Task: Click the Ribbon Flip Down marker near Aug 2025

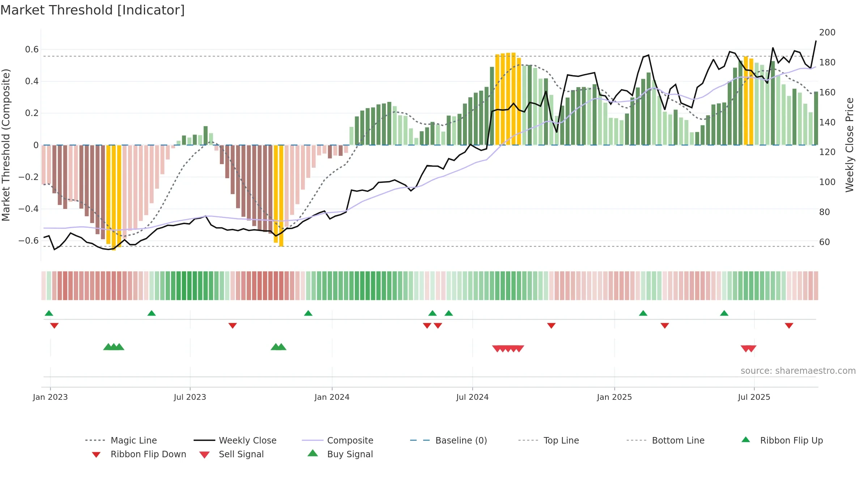Action: point(789,326)
